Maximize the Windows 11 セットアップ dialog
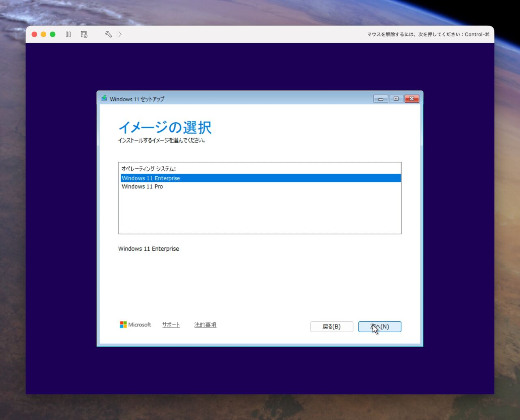 coord(396,99)
